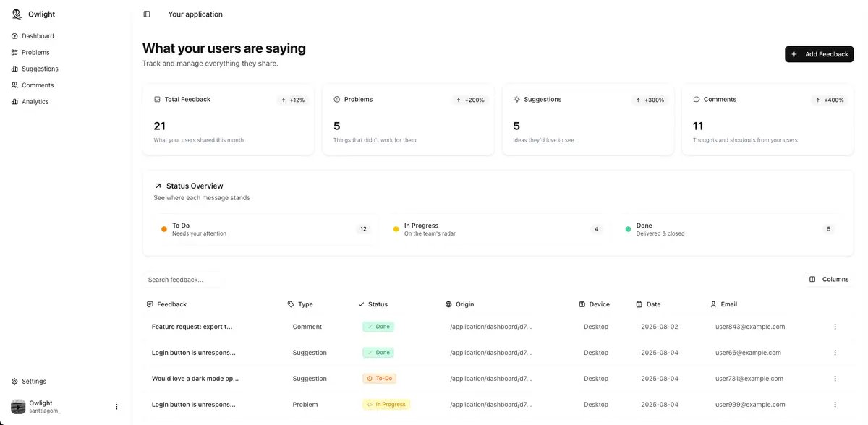The image size is (868, 425).
Task: Click the To-Do status badge
Action: (x=379, y=379)
